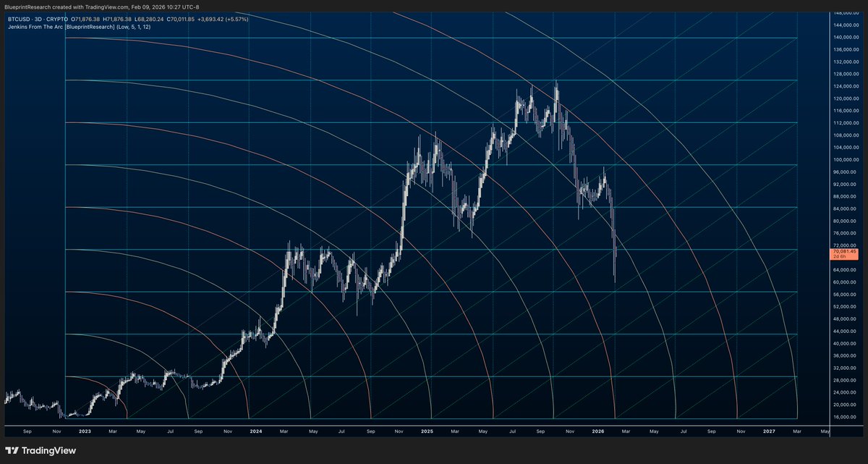Click the 64,000.00 price axis label
Screen dimensions: 868x464
[844, 270]
